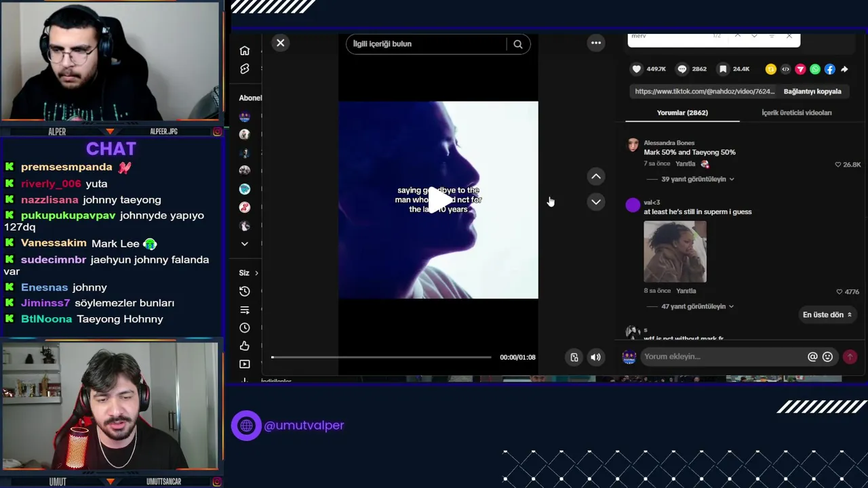Click the 'Yorum ekleyin...' comment field

723,357
